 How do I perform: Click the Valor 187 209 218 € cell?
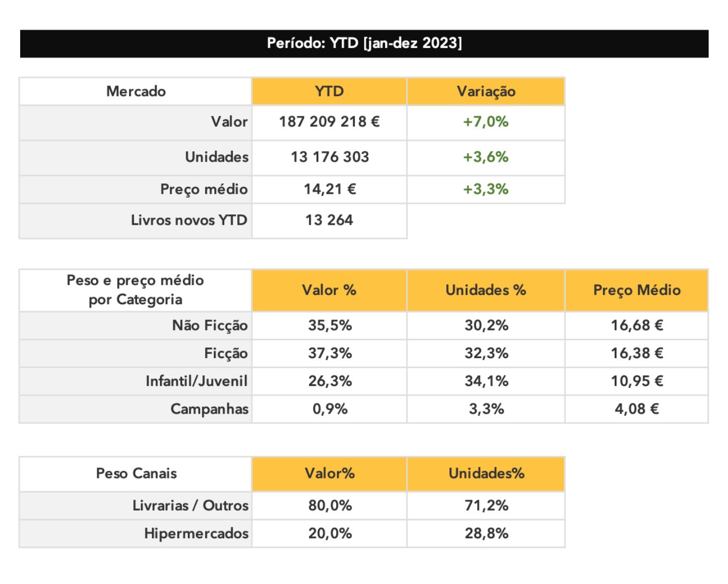pos(329,122)
